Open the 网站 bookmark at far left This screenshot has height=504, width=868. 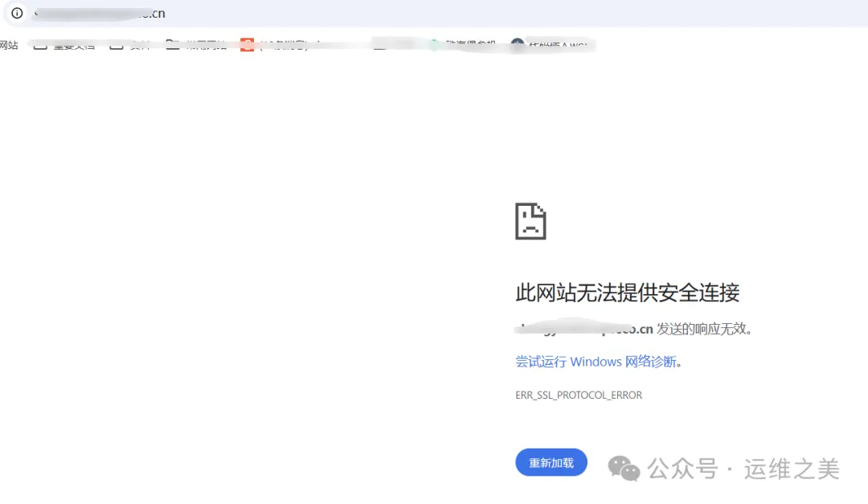(9, 45)
